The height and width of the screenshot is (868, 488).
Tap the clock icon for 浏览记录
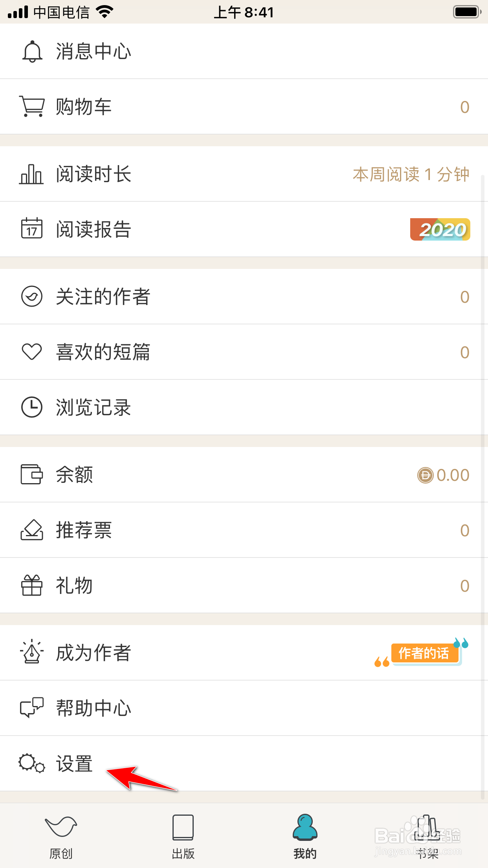pyautogui.click(x=31, y=407)
